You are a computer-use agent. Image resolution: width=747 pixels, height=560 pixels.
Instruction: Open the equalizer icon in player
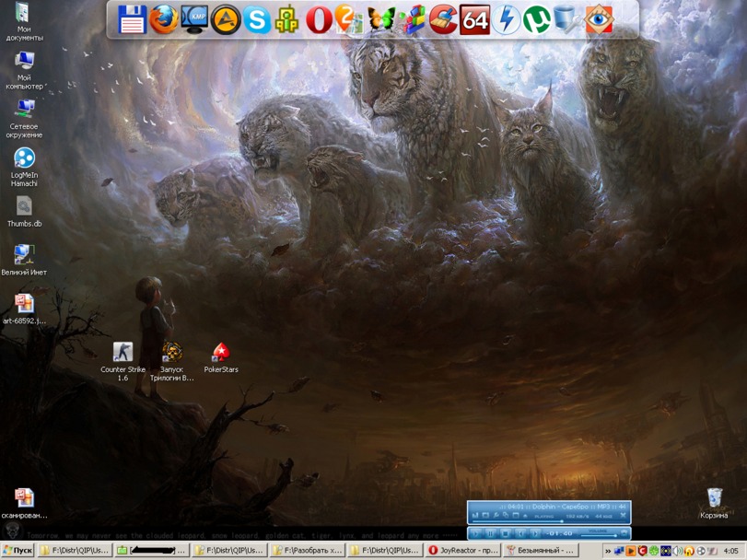475,515
